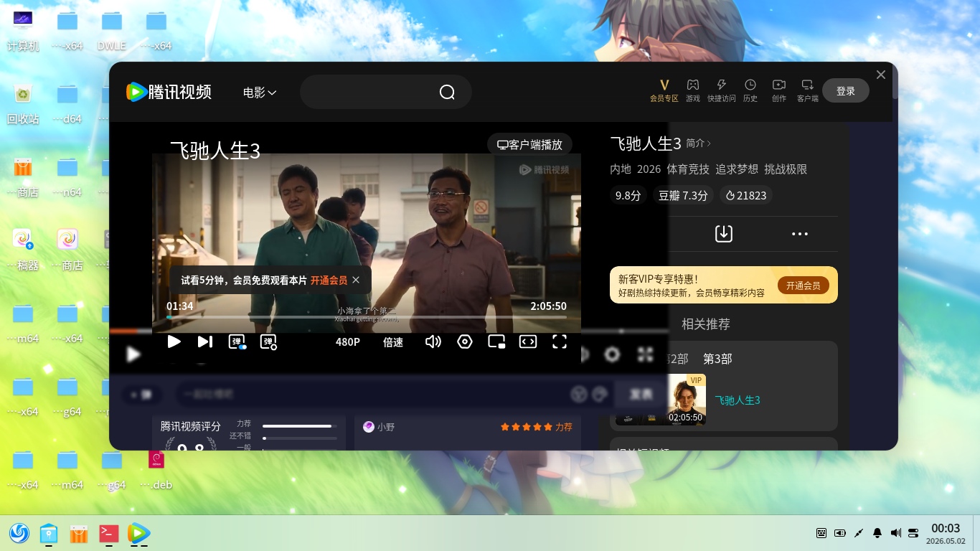The height and width of the screenshot is (551, 980).
Task: Click the 登录 login button
Action: pos(846,90)
